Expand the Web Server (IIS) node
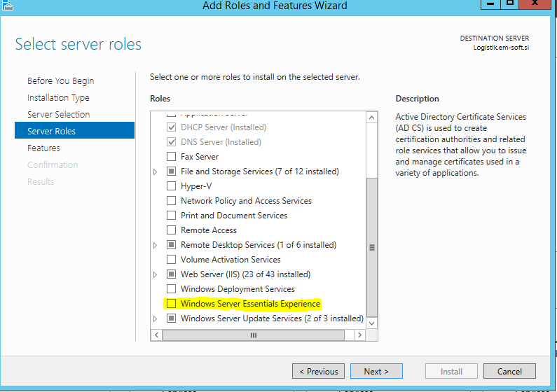The width and height of the screenshot is (557, 392). (156, 274)
